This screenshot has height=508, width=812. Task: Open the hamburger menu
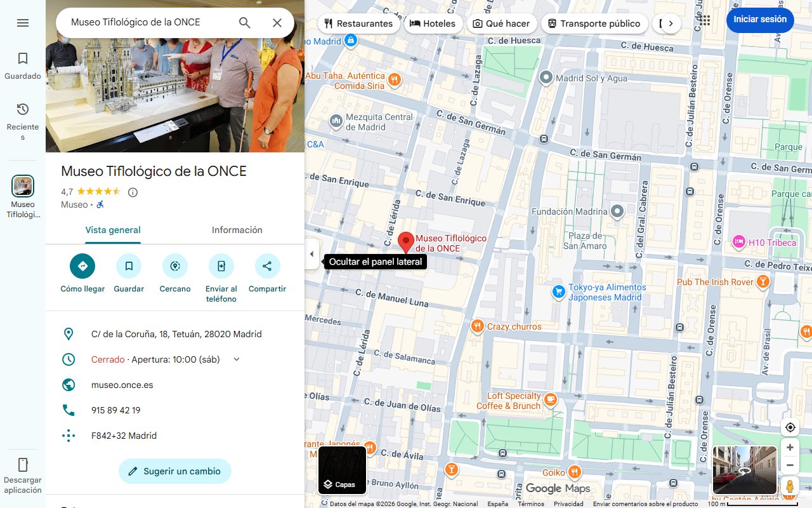[23, 23]
